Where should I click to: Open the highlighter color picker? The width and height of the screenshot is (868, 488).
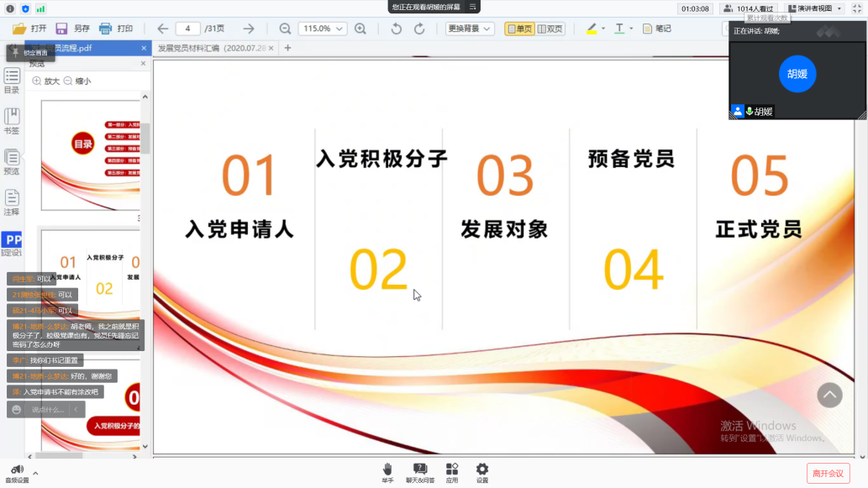pyautogui.click(x=602, y=29)
